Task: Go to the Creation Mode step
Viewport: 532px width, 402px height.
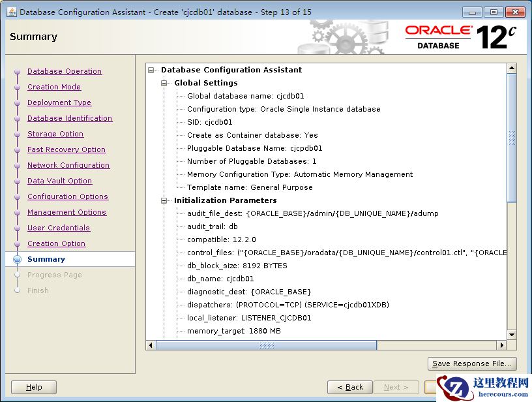Action: 54,87
